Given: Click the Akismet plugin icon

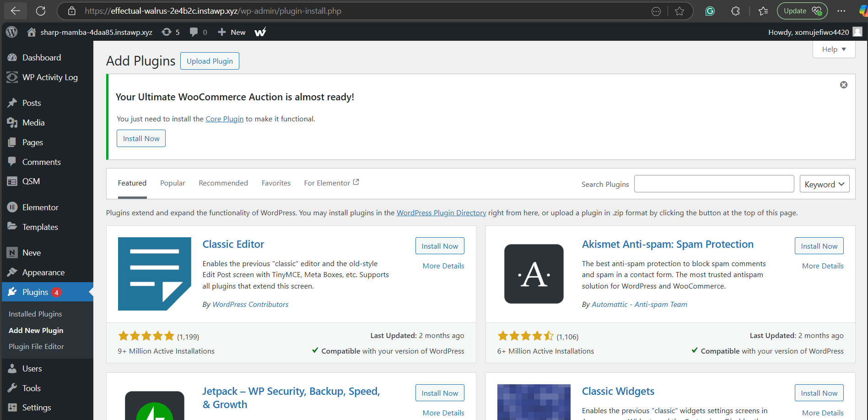Looking at the screenshot, I should click(534, 274).
